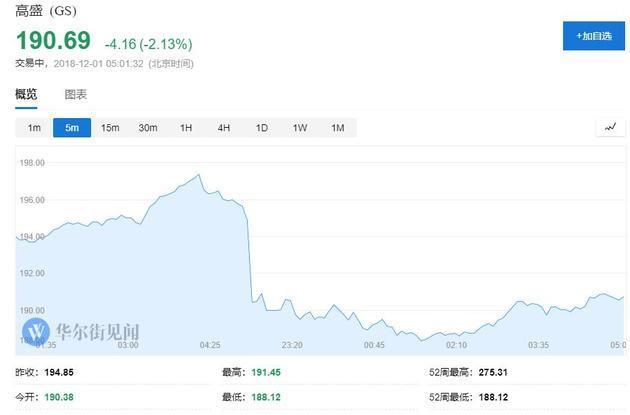Click the 高盛 (GS) stock title

tap(46, 10)
